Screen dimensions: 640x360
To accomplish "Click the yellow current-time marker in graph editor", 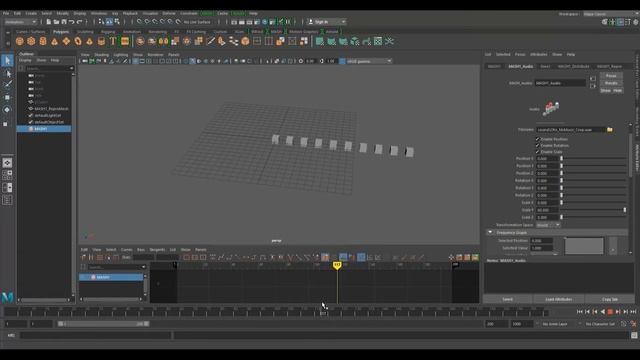I will click(x=337, y=265).
